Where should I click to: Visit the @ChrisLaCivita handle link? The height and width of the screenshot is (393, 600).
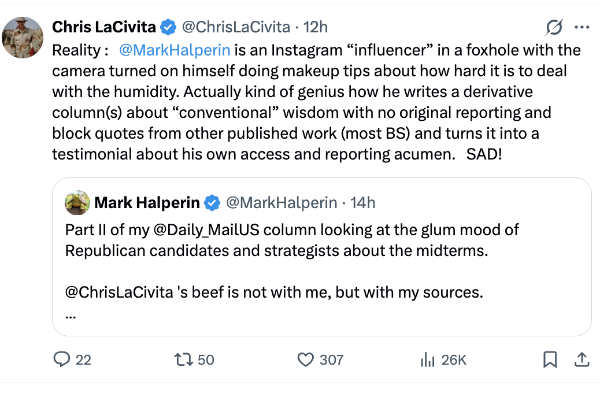[x=236, y=27]
